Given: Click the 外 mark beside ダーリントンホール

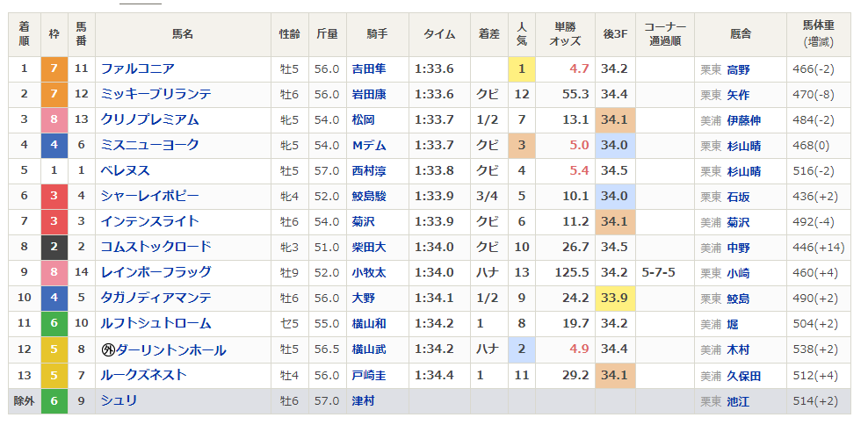Looking at the screenshot, I should [108, 350].
